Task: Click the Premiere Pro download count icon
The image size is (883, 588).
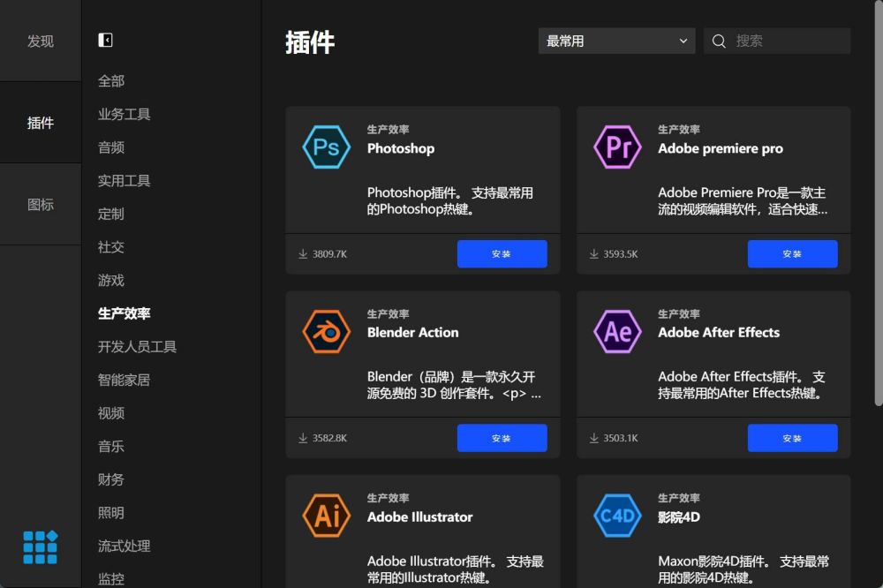Action: coord(593,254)
